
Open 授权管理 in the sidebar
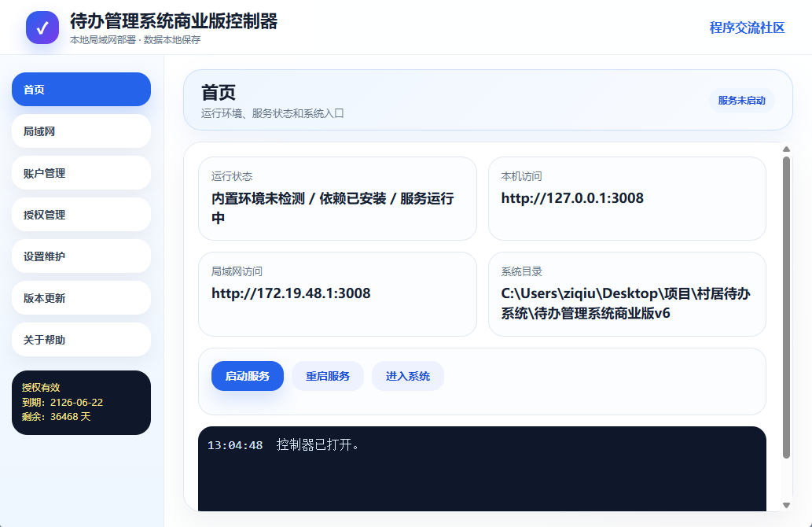point(81,215)
